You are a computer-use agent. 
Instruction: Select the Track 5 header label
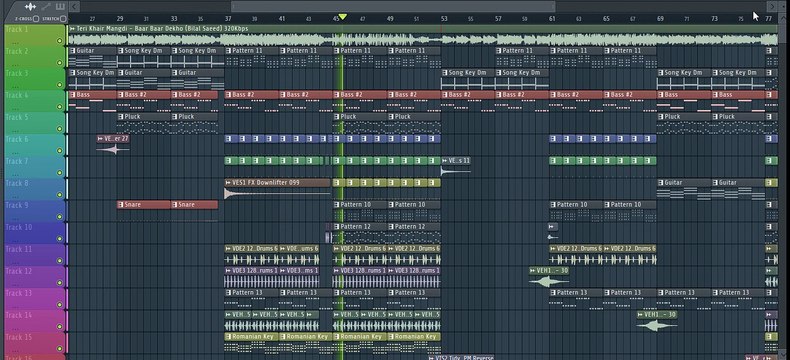click(x=17, y=117)
